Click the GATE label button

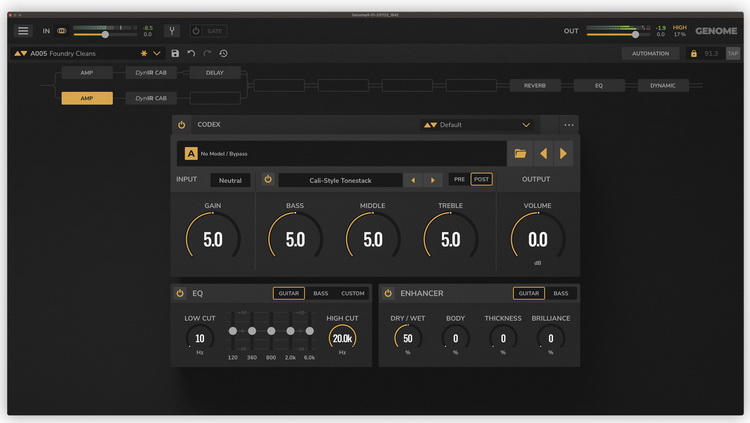click(x=214, y=31)
